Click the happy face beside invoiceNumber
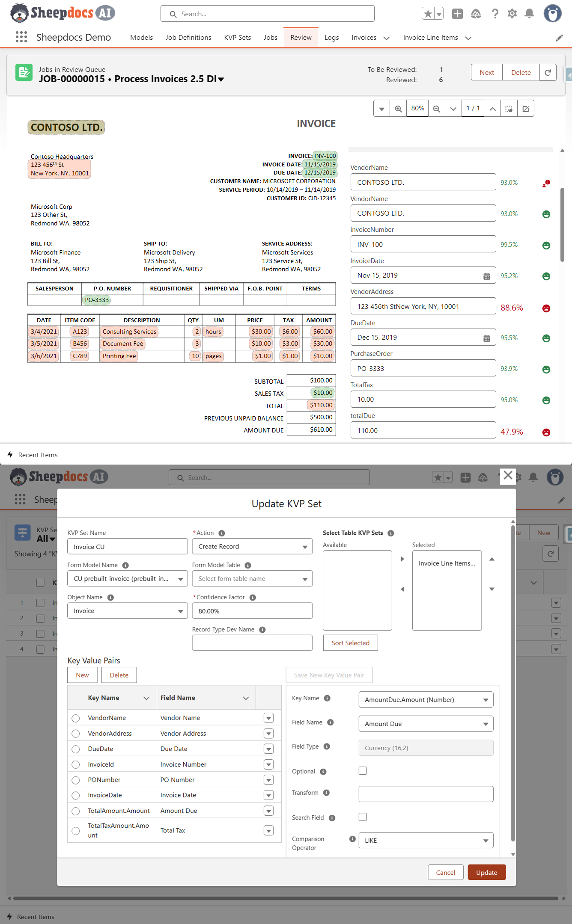 pyautogui.click(x=546, y=245)
